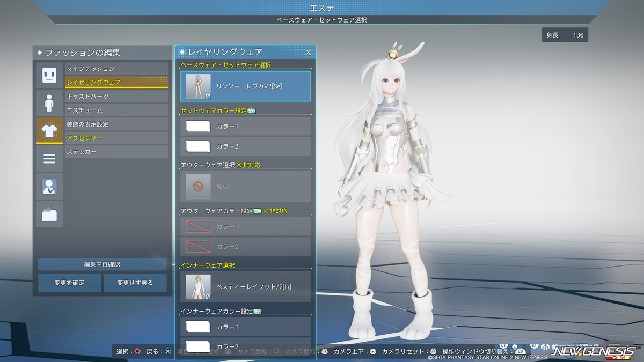The width and height of the screenshot is (644, 362).
Task: Pick setwear カラー1 white swatch
Action: tap(198, 127)
